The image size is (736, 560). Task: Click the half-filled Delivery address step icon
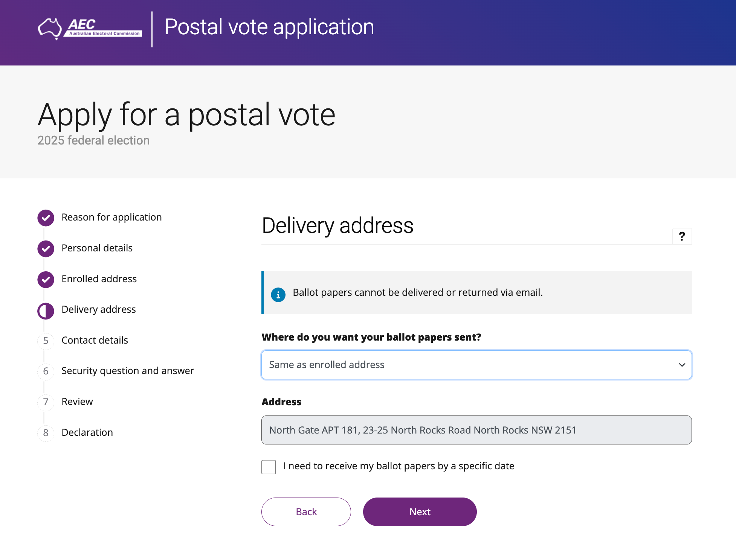pos(46,310)
